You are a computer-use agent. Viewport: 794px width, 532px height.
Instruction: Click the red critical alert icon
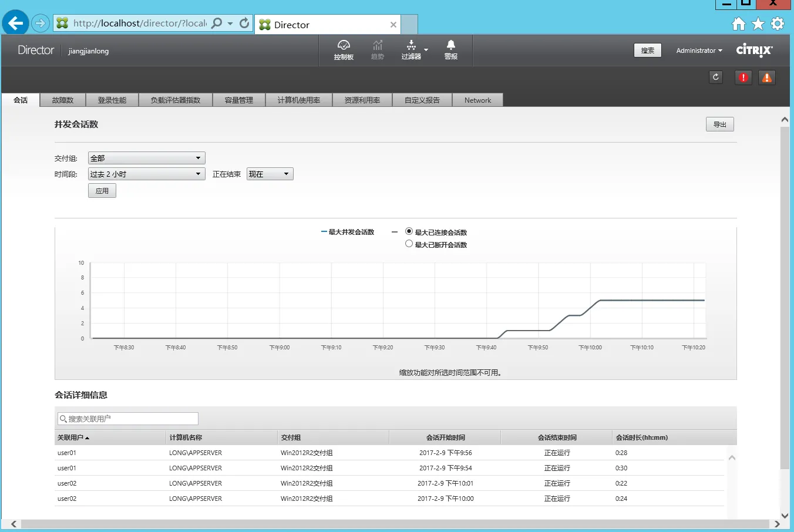(743, 77)
